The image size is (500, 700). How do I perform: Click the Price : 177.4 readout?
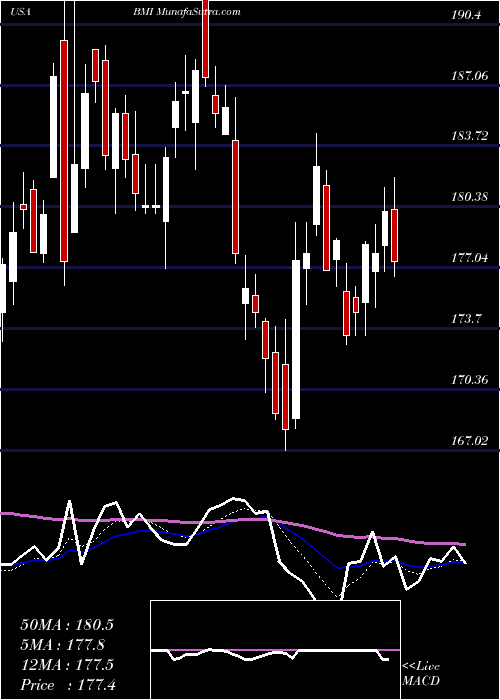[x=68, y=685]
